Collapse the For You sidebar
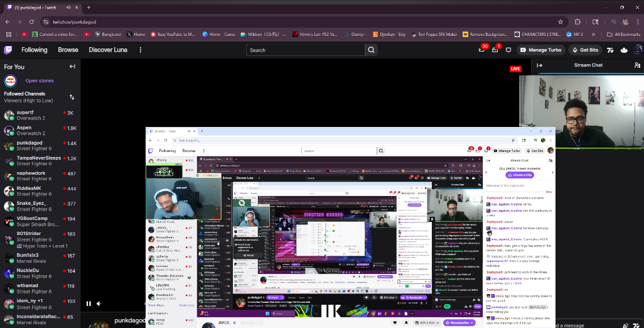Image resolution: width=644 pixels, height=328 pixels. (x=72, y=67)
